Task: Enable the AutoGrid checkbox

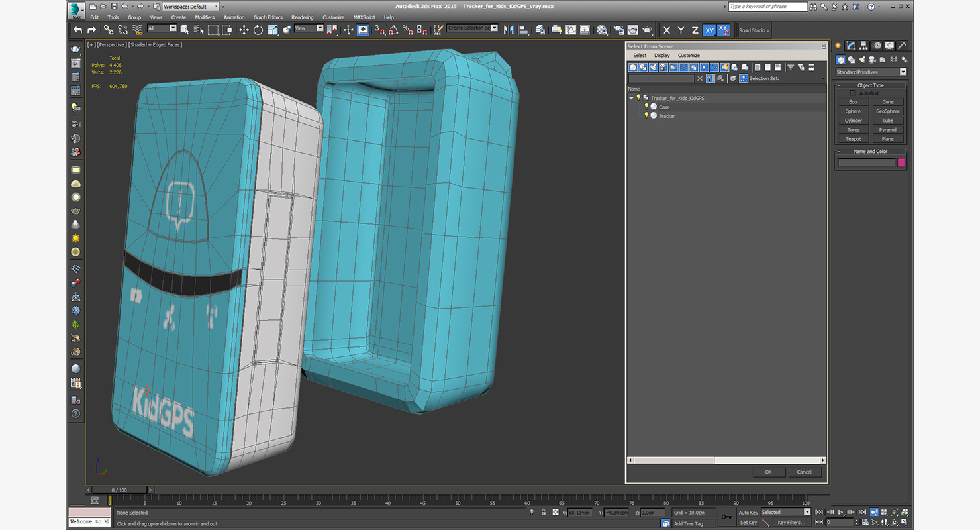Action: tap(853, 93)
